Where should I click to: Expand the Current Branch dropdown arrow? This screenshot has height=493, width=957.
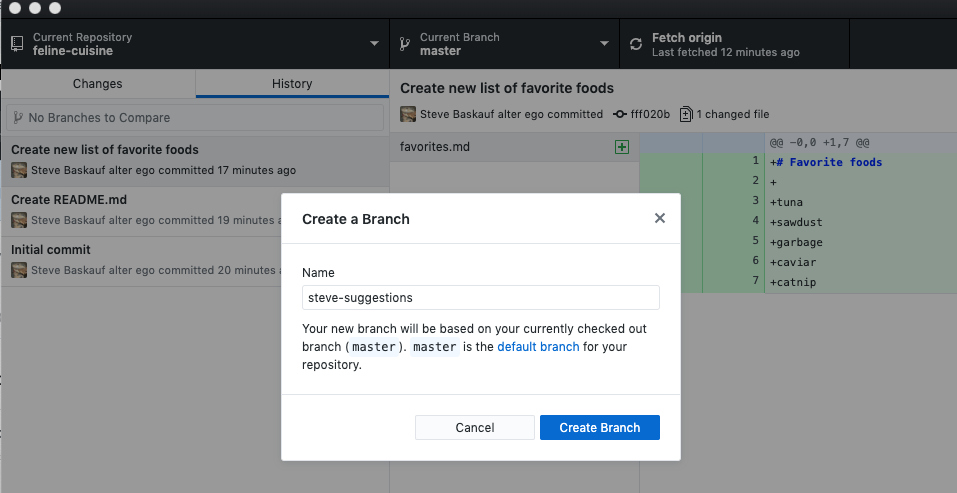(604, 43)
